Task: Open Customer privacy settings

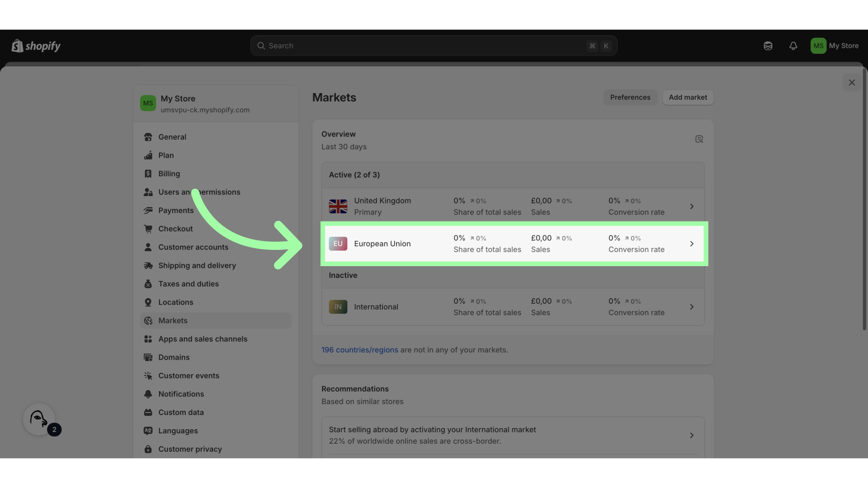Action: coord(216,450)
